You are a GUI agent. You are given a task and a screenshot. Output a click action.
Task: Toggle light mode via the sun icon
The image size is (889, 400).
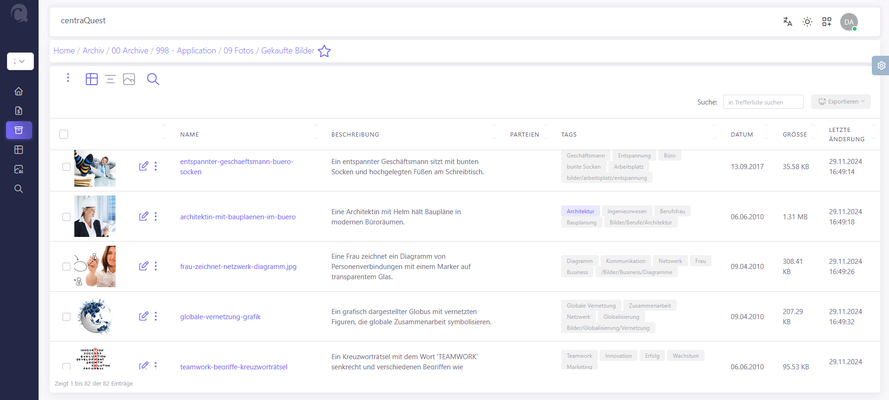click(x=807, y=21)
